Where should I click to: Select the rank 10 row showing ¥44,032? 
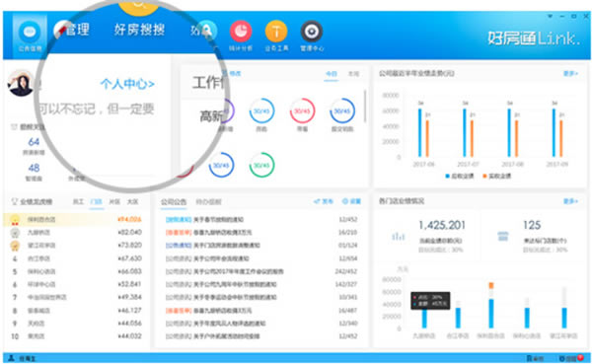76,336
